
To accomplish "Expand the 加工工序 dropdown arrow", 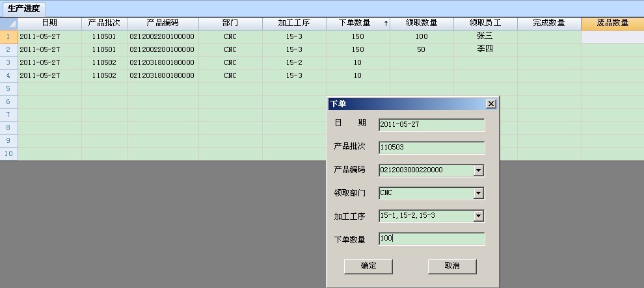I will [x=479, y=216].
